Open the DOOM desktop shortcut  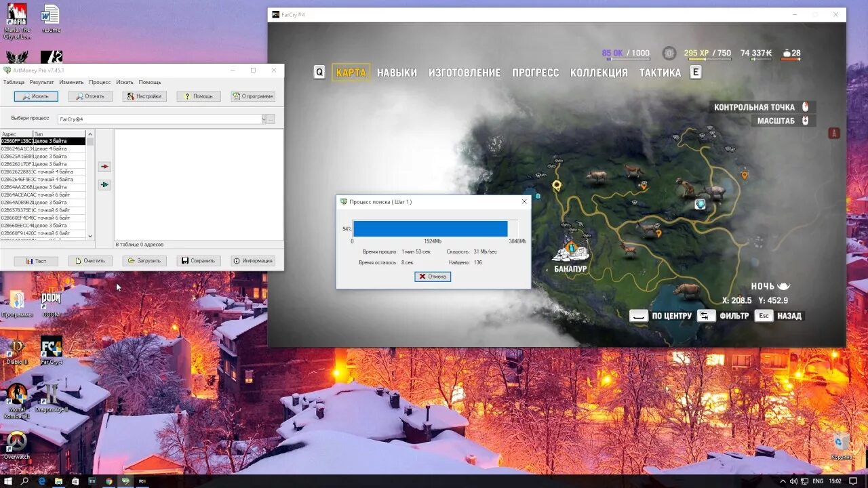[51, 304]
